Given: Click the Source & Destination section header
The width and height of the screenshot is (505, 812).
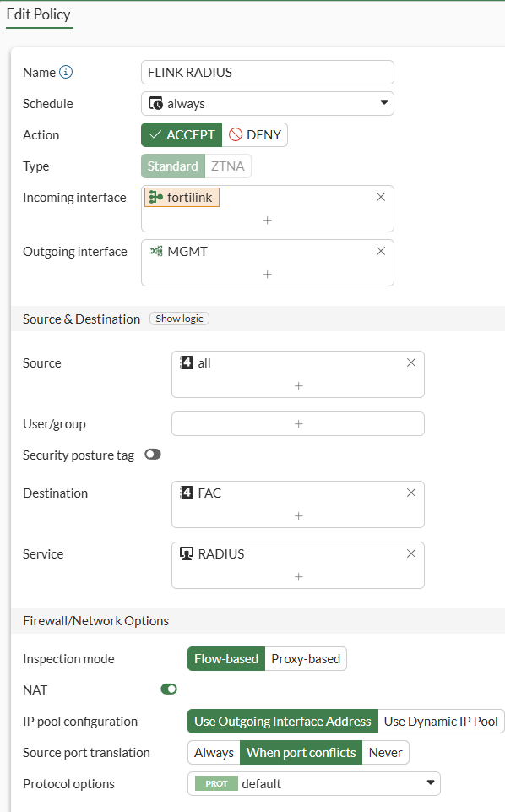Looking at the screenshot, I should click(81, 319).
